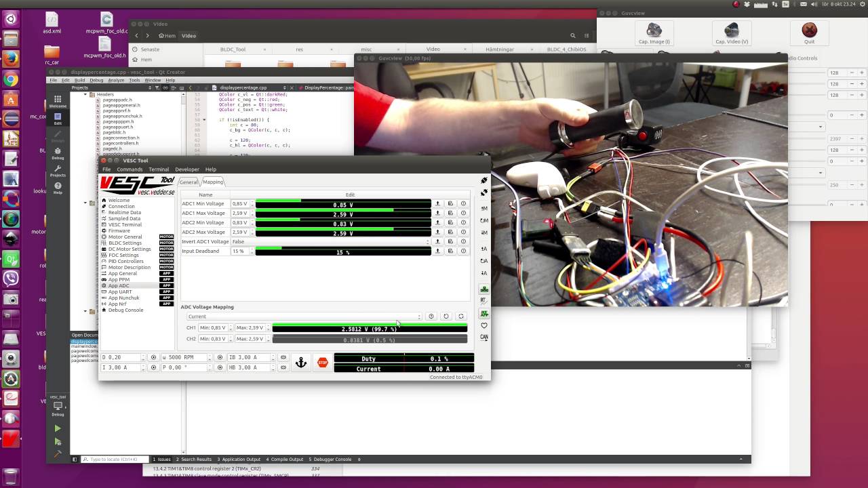Screen dimensions: 868x488
Task: Switch to the General tab in App ADC
Action: tap(189, 182)
